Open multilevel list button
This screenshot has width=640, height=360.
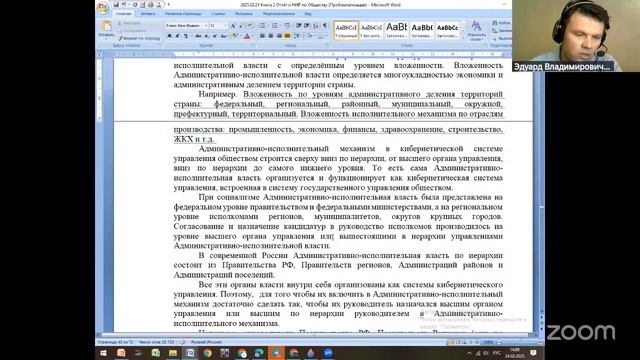click(287, 26)
